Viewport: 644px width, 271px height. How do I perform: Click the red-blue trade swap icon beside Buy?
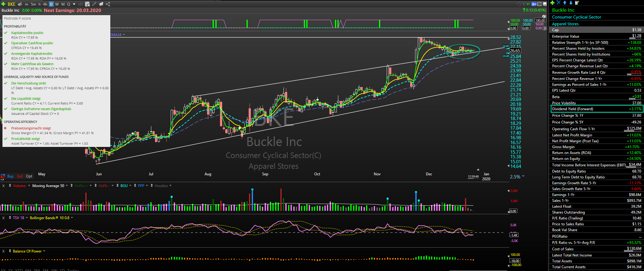click(3, 176)
